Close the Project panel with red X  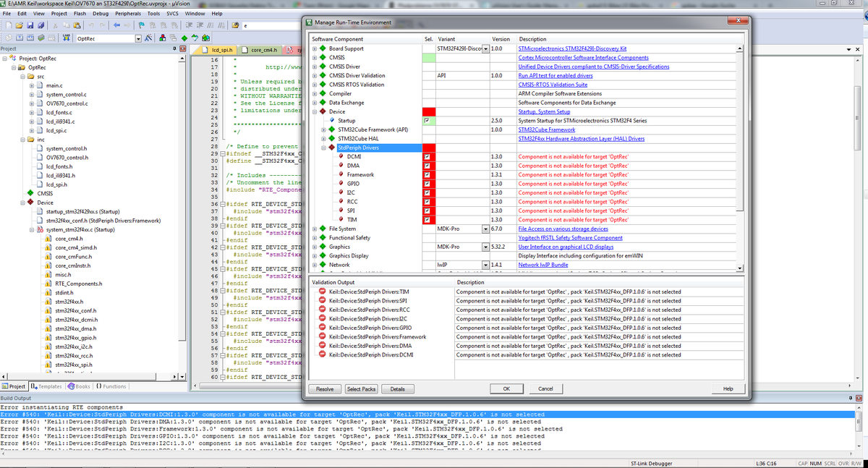click(182, 48)
